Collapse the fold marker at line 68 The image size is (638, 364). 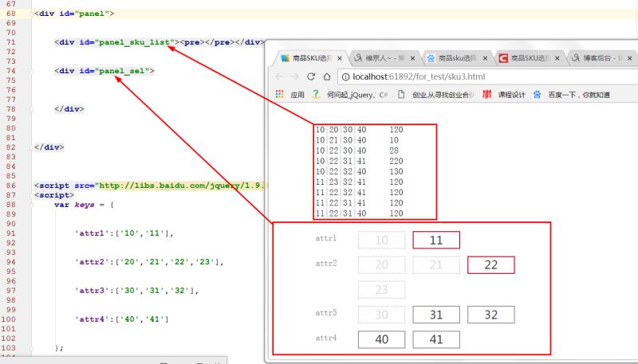click(x=33, y=14)
